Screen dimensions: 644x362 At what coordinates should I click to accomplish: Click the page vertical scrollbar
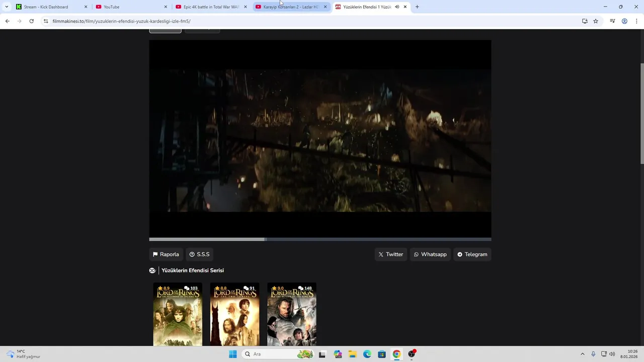click(641, 113)
